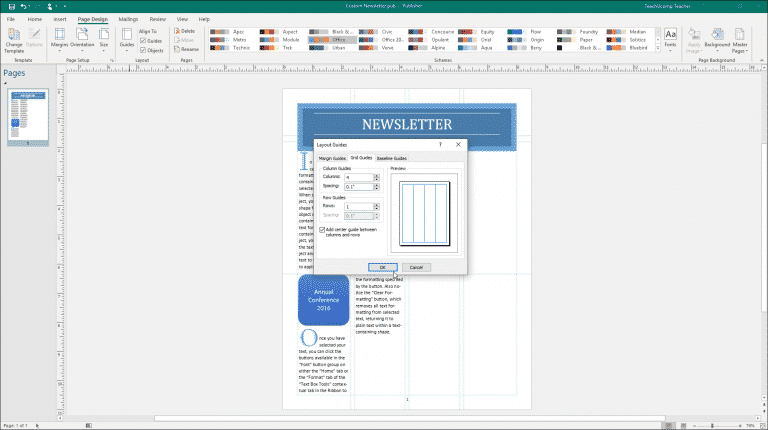Switch to Margin Guides tab in dialog
The height and width of the screenshot is (430, 768).
[x=332, y=158]
